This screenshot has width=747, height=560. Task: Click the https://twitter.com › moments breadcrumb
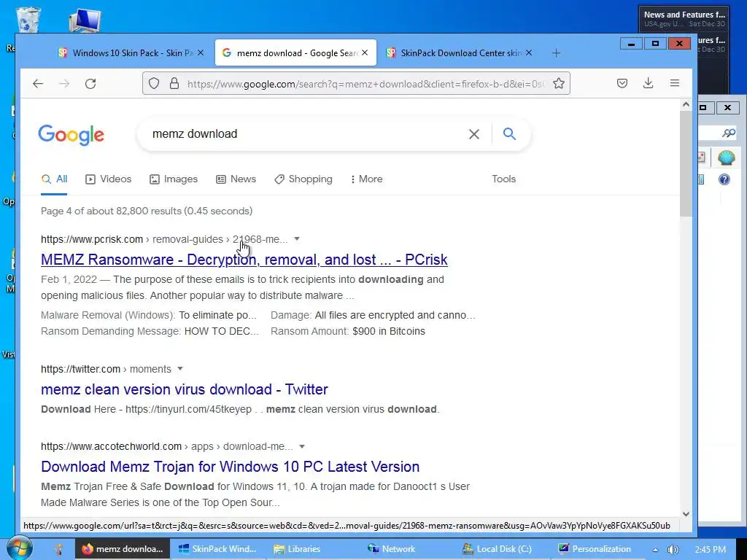(x=106, y=369)
